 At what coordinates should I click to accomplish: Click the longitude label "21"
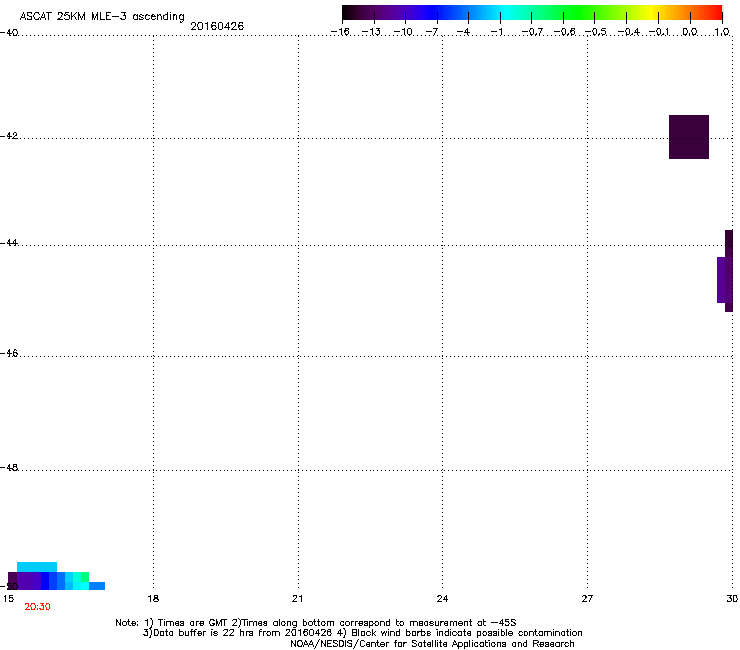(297, 599)
